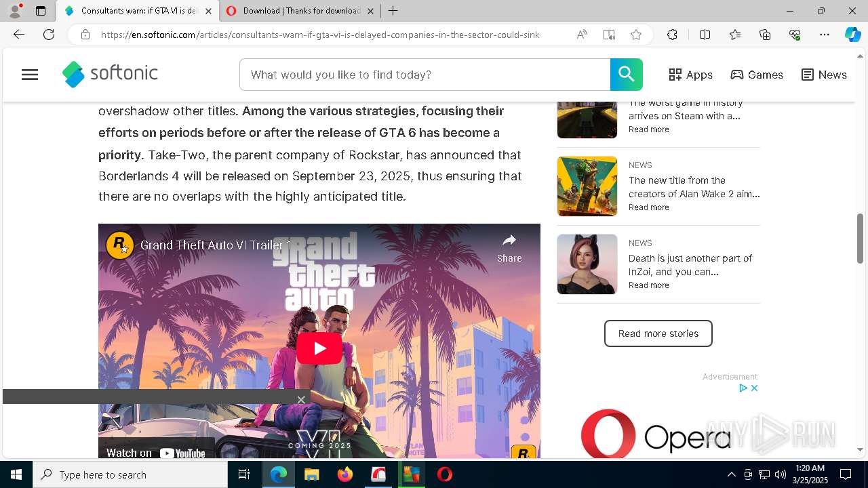
Task: Close the grey overlay bar with X
Action: point(301,399)
